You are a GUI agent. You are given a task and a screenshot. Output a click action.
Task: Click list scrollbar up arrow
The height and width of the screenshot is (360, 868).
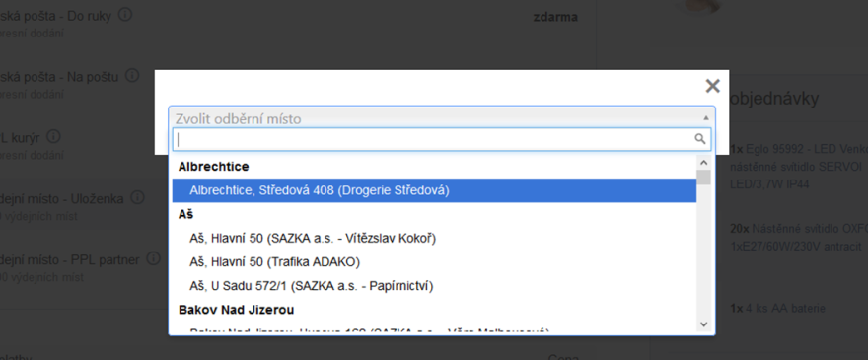coord(703,163)
